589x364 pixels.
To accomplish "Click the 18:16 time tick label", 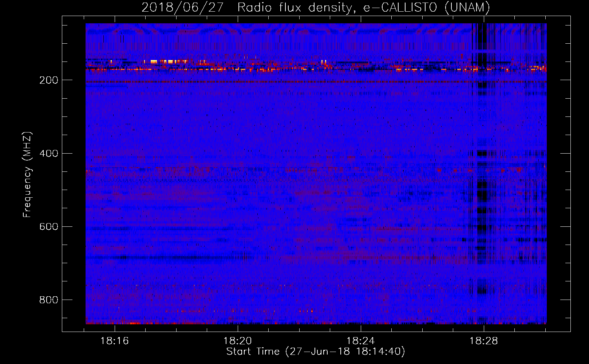I will point(115,341).
